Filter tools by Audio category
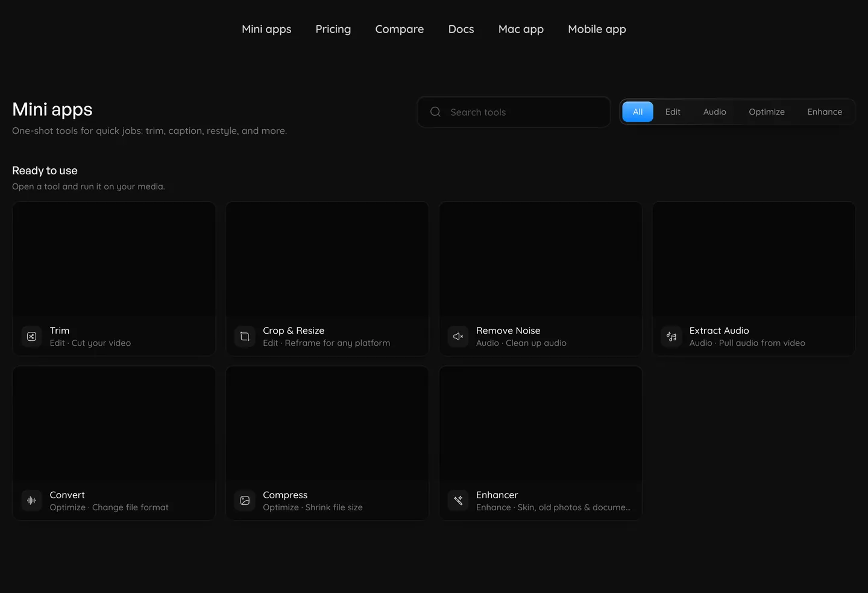Viewport: 868px width, 593px height. [715, 112]
